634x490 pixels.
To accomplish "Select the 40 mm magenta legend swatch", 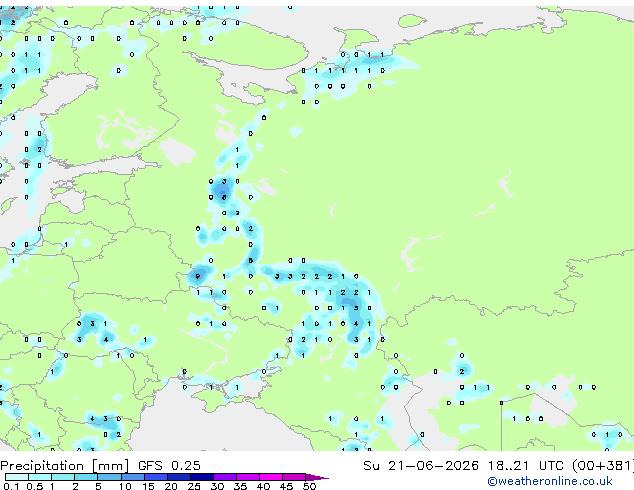I will pos(271,477).
